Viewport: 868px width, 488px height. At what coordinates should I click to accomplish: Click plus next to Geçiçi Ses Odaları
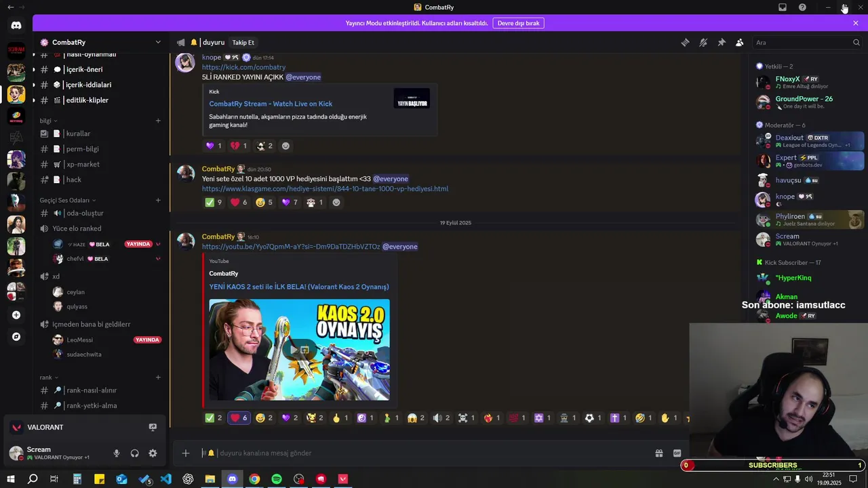point(158,200)
